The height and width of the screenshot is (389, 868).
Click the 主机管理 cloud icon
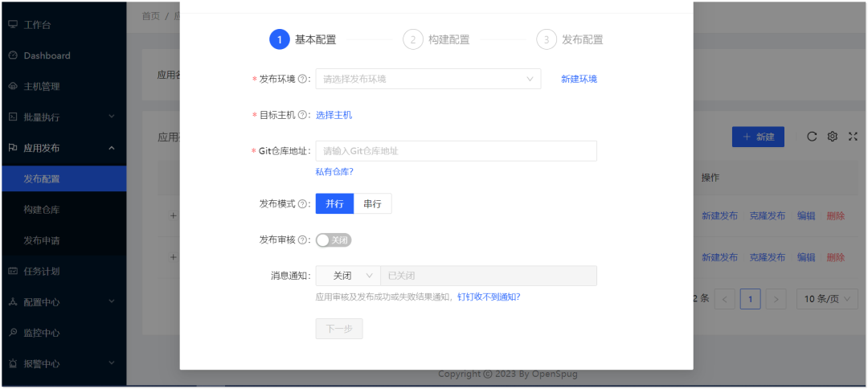click(14, 87)
